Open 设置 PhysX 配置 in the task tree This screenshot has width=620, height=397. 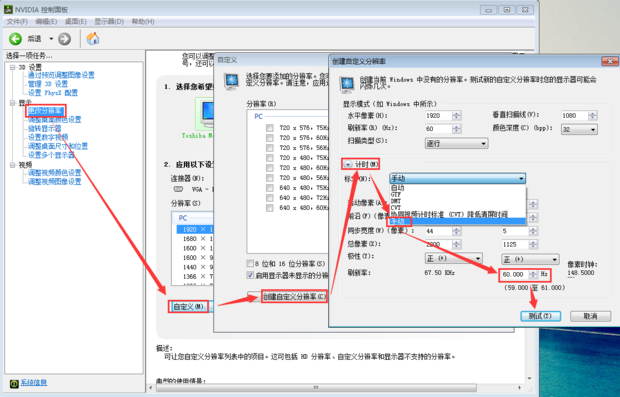(x=53, y=93)
